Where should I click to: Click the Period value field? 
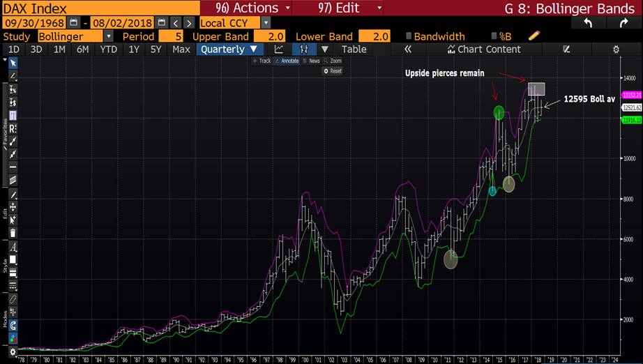point(171,36)
